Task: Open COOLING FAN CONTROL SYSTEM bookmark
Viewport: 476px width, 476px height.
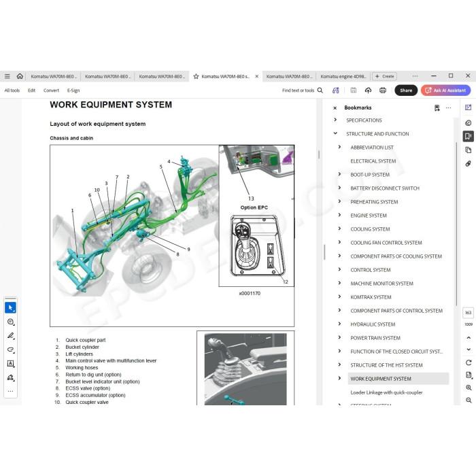Action: (x=386, y=243)
